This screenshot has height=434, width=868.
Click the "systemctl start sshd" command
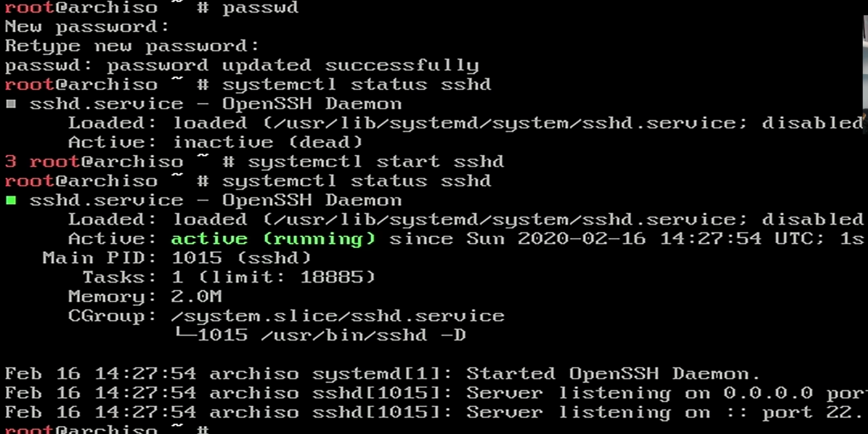click(x=376, y=162)
